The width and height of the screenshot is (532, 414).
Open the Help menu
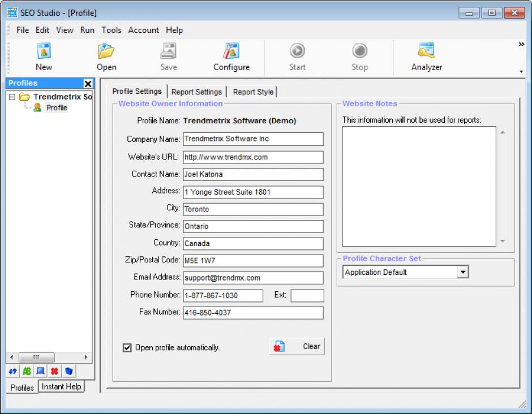174,30
